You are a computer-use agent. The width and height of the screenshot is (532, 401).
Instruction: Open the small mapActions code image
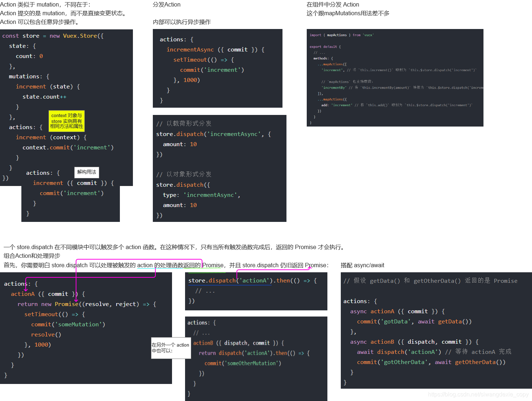pos(395,78)
